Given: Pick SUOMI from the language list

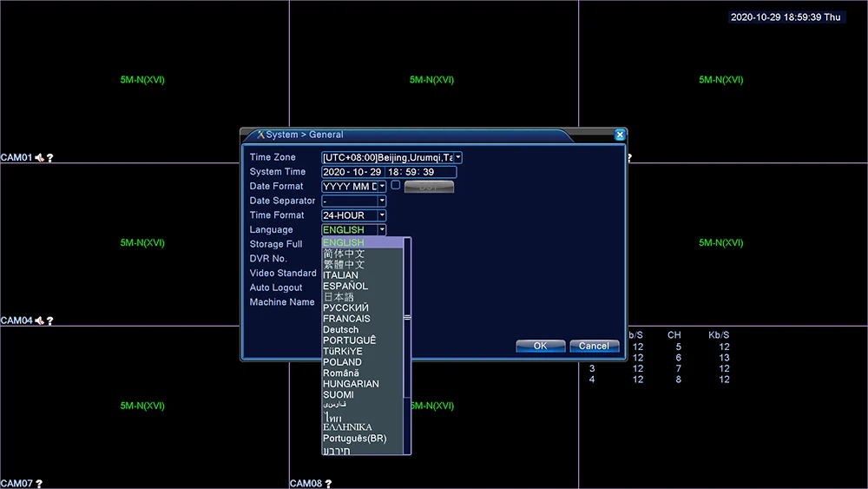Looking at the screenshot, I should coord(363,395).
